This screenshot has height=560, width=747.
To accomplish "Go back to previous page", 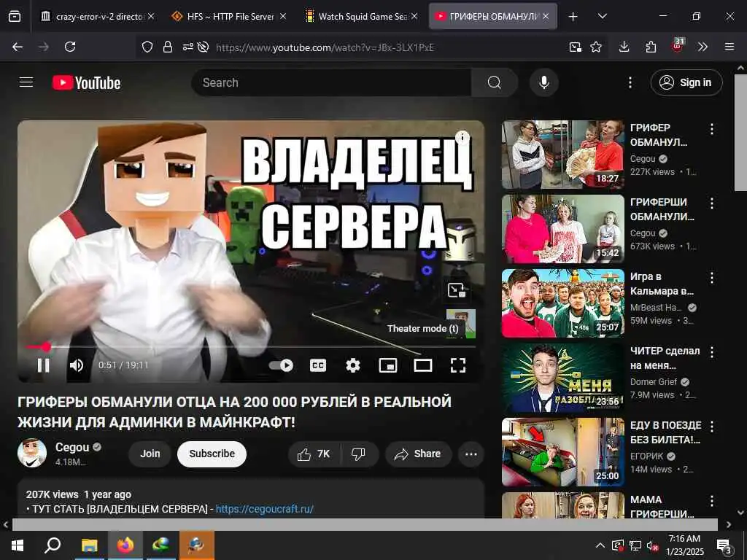I will [18, 47].
